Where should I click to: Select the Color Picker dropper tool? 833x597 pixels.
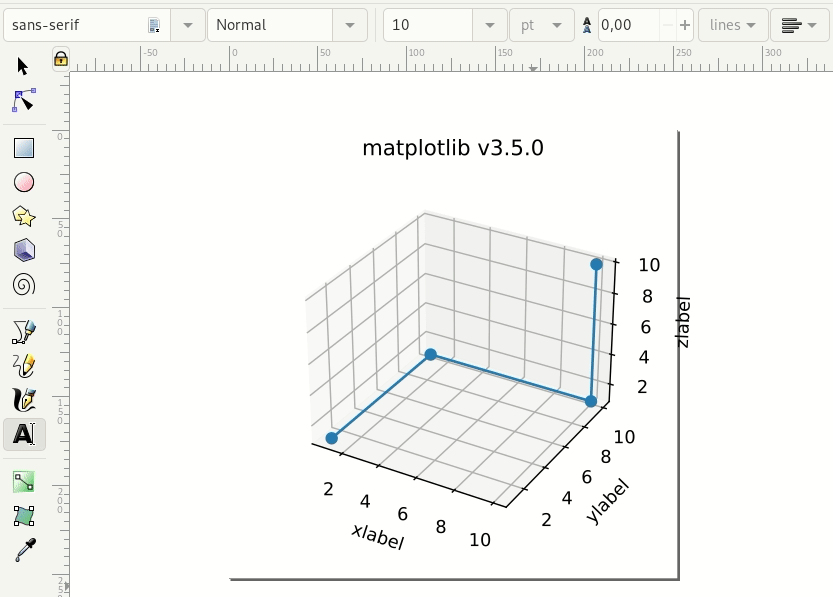[x=24, y=551]
